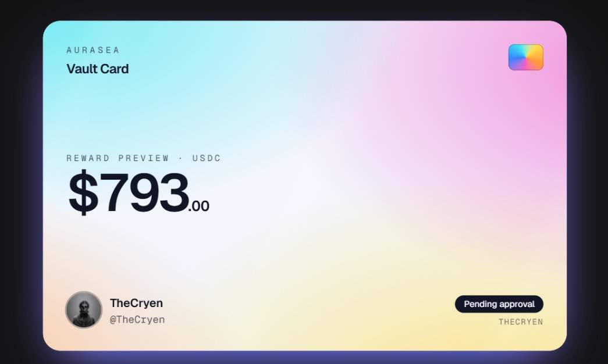The height and width of the screenshot is (364, 608).
Task: Click the uppercase THECRYEN text under the badge
Action: pos(521,322)
